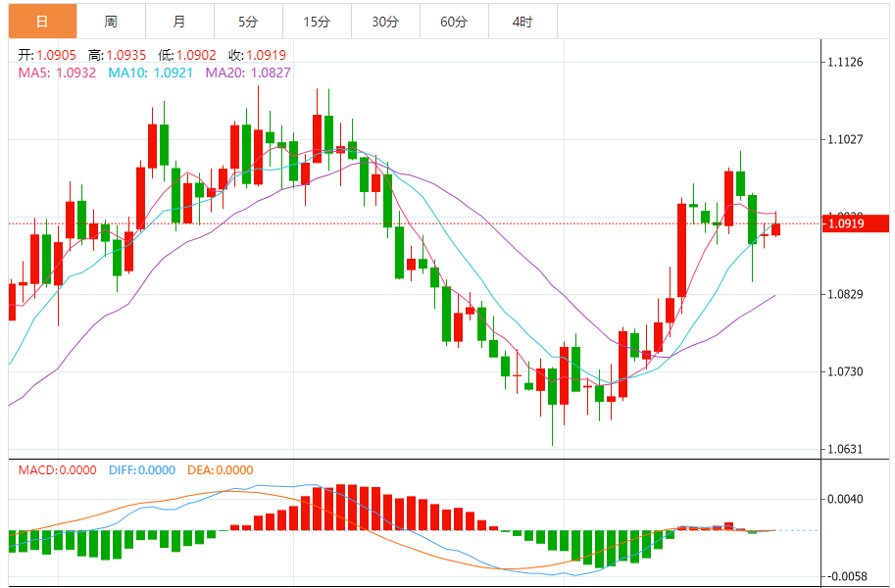Open the 60分 timeframe tab

click(x=454, y=22)
